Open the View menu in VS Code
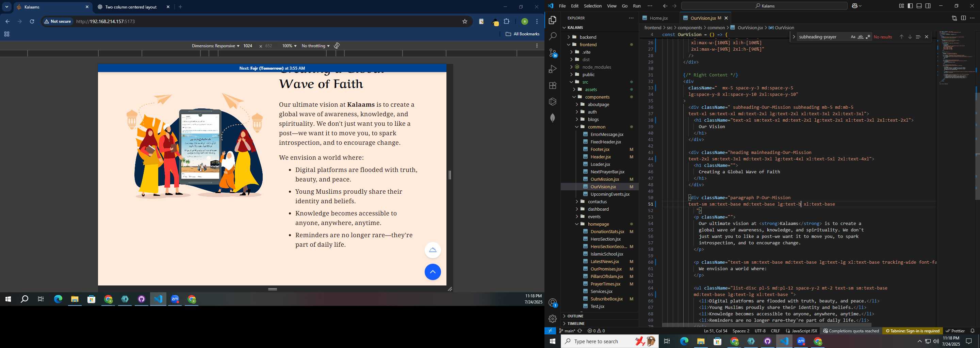Screen dimensions: 980x348 611,6
